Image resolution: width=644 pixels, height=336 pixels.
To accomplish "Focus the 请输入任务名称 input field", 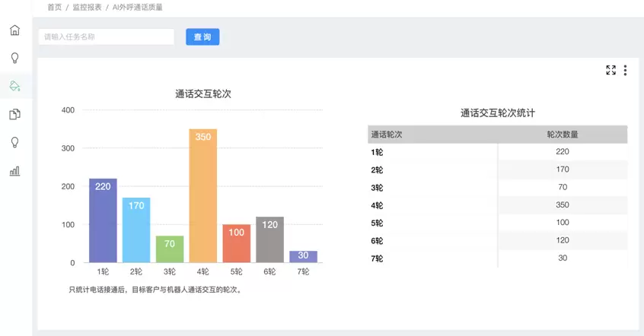I will click(106, 36).
